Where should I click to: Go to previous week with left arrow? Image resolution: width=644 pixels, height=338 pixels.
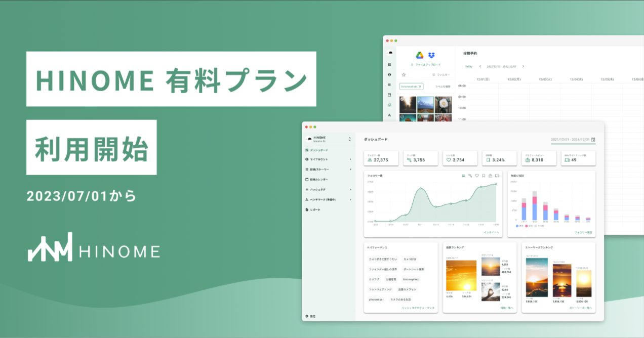pos(480,66)
